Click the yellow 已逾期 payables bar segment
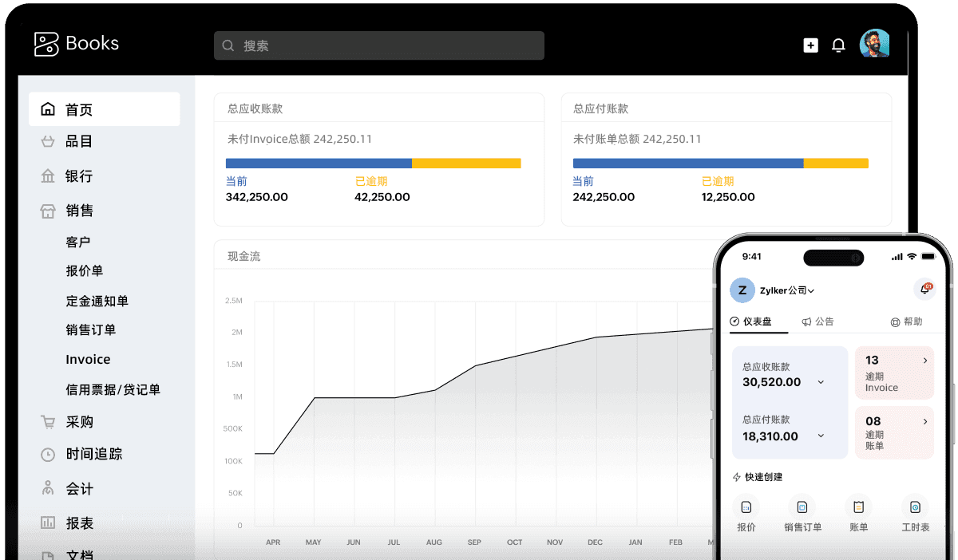 tap(836, 163)
